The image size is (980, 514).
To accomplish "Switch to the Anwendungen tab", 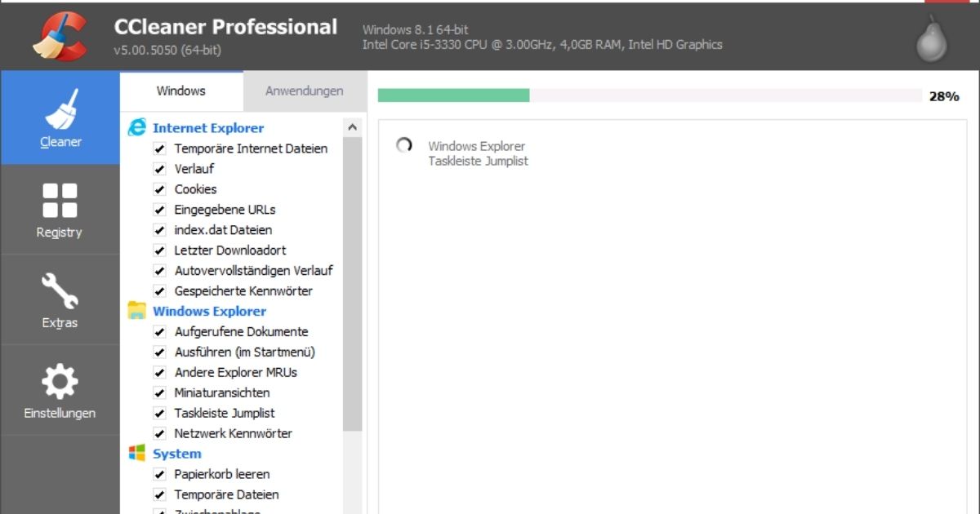I will point(305,91).
